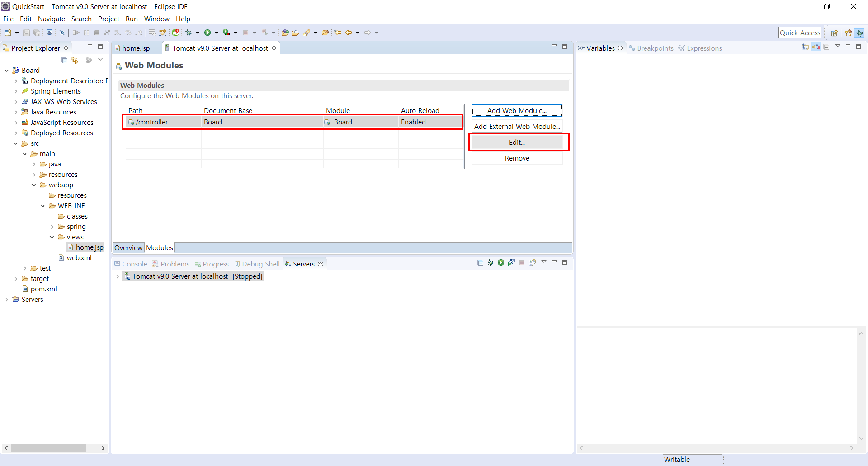Click scroll down arrow in Variables detail pane

[861, 438]
